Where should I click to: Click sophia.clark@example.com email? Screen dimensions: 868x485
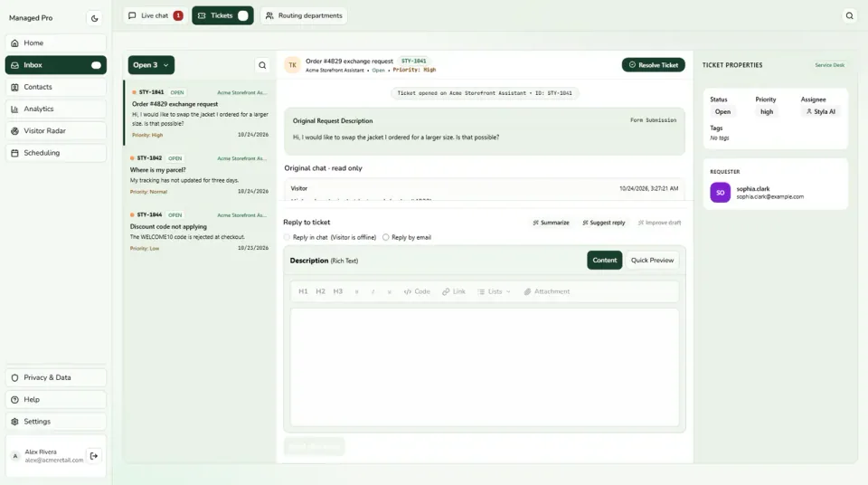[769, 196]
